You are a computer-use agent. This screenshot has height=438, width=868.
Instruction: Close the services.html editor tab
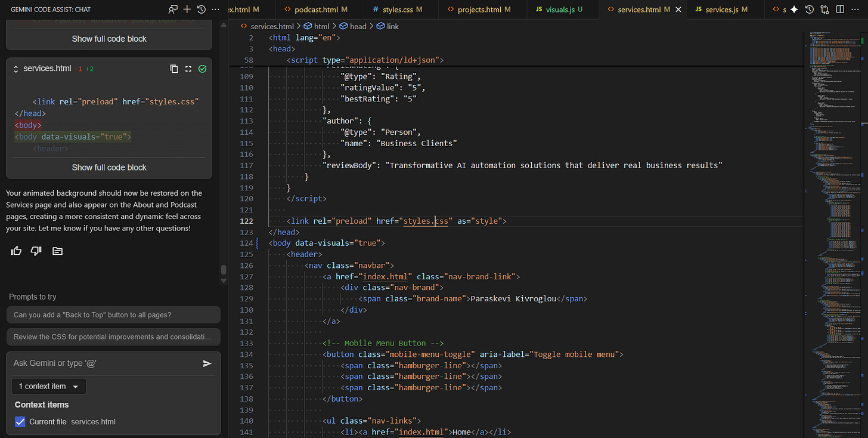[x=678, y=10]
